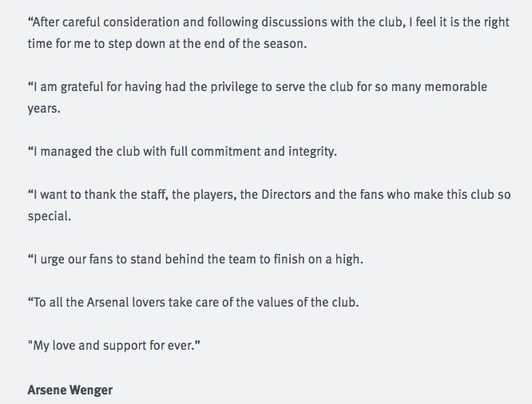The width and height of the screenshot is (532, 404).
Task: Click the bold "Arsene Wenger" signature
Action: (69, 390)
